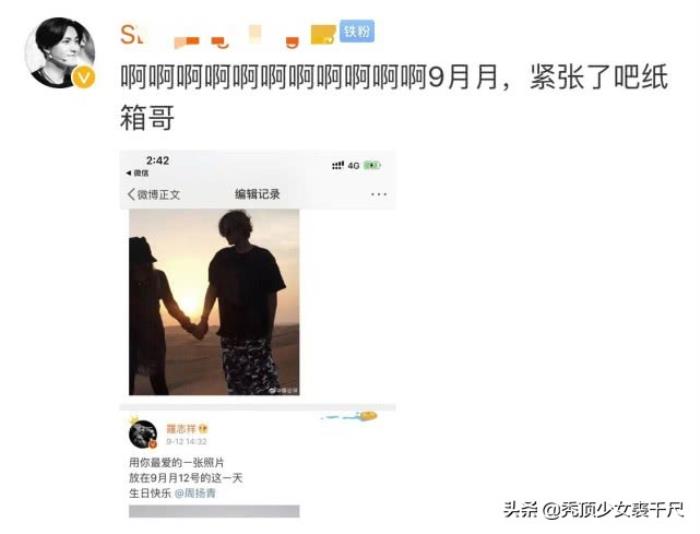Tap the blue 铁粉 fan badge
The height and width of the screenshot is (534, 700).
[x=357, y=31]
